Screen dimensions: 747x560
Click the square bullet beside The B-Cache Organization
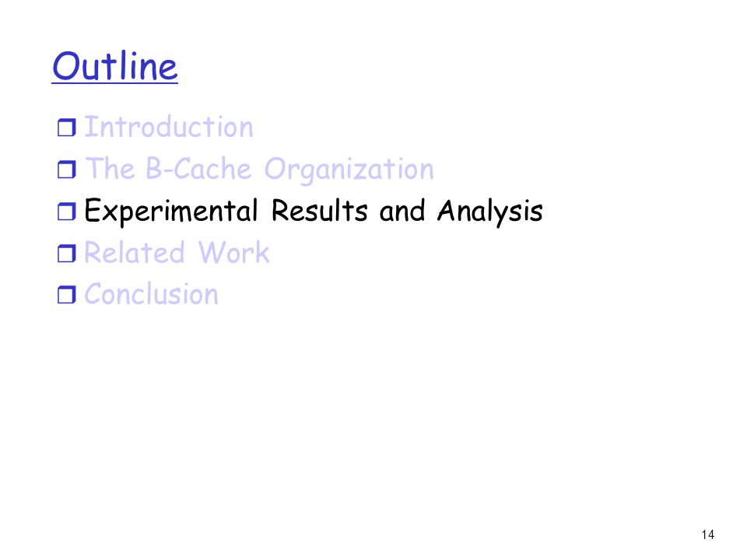point(67,170)
